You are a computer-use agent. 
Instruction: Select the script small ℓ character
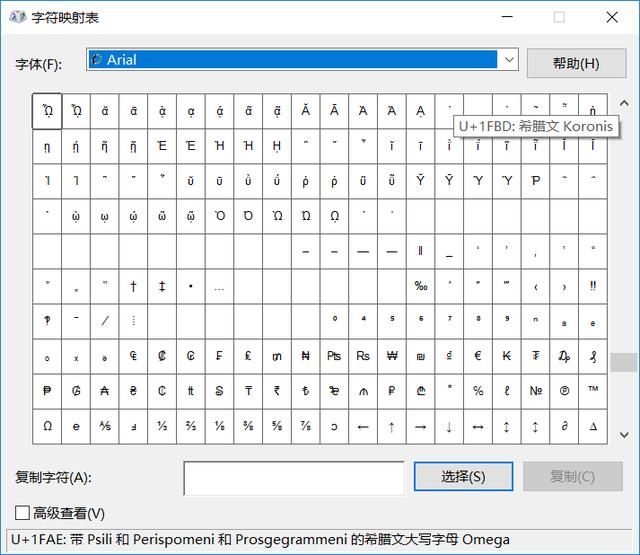pos(507,391)
